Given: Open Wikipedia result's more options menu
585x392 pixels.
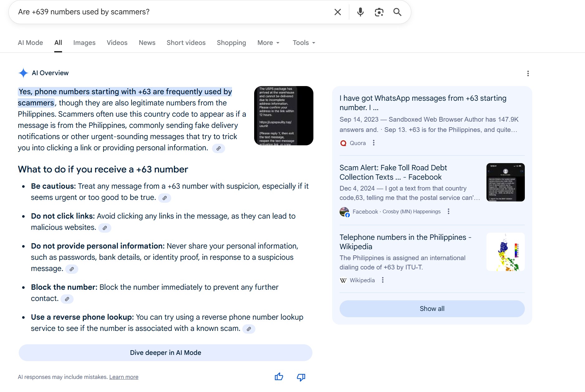Looking at the screenshot, I should [383, 280].
